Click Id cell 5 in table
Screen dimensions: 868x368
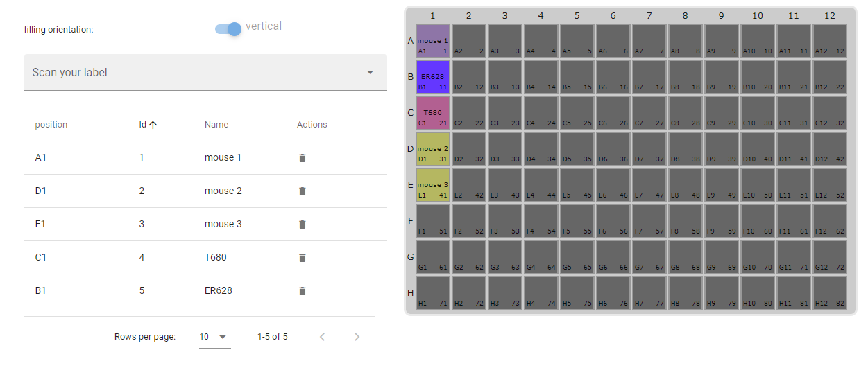click(x=142, y=291)
